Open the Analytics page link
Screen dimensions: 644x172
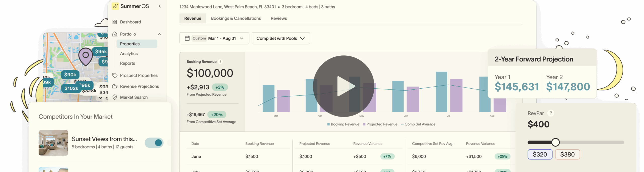tap(129, 54)
